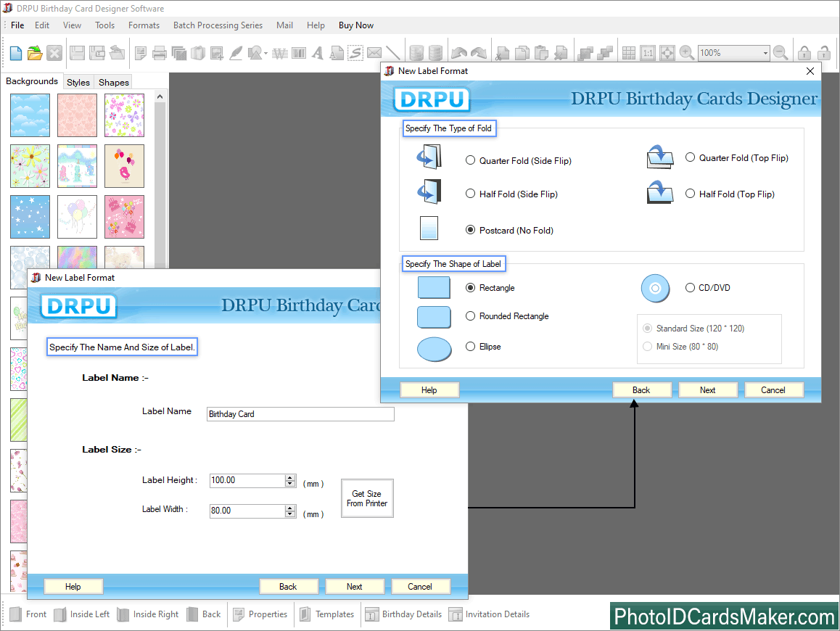
Task: Select the barcode tool icon
Action: 298,53
